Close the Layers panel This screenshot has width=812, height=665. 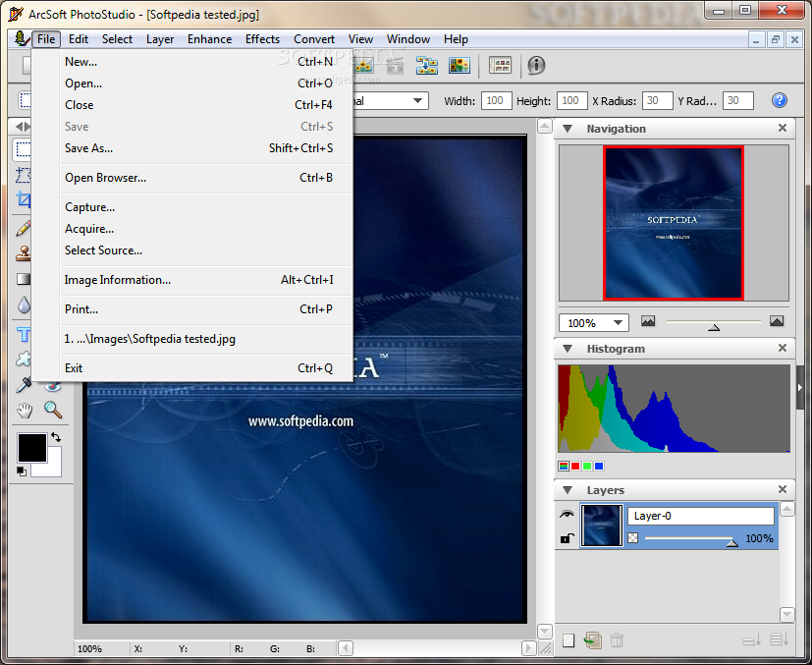coord(783,489)
